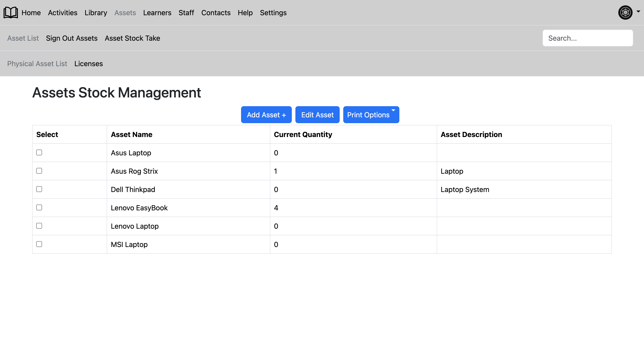
Task: Navigate to the Learners section
Action: (157, 13)
